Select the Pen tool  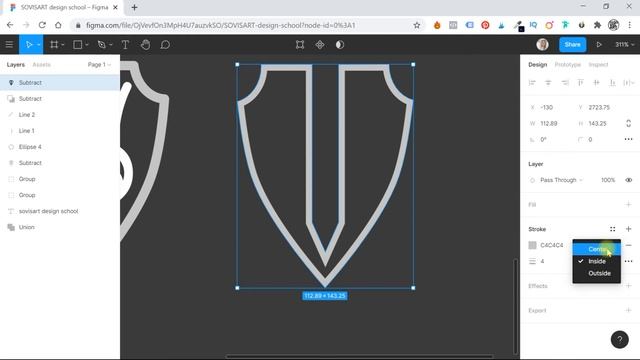point(101,44)
